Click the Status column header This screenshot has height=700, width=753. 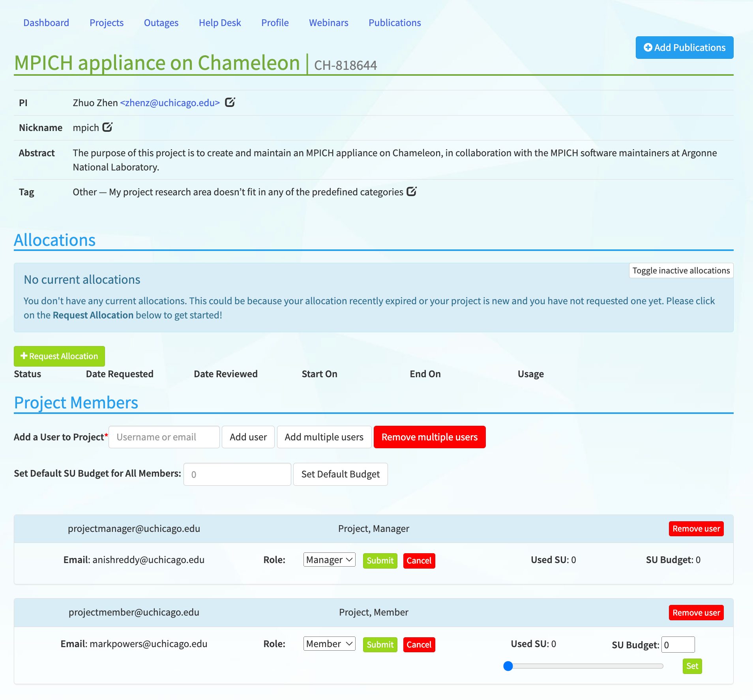click(28, 374)
